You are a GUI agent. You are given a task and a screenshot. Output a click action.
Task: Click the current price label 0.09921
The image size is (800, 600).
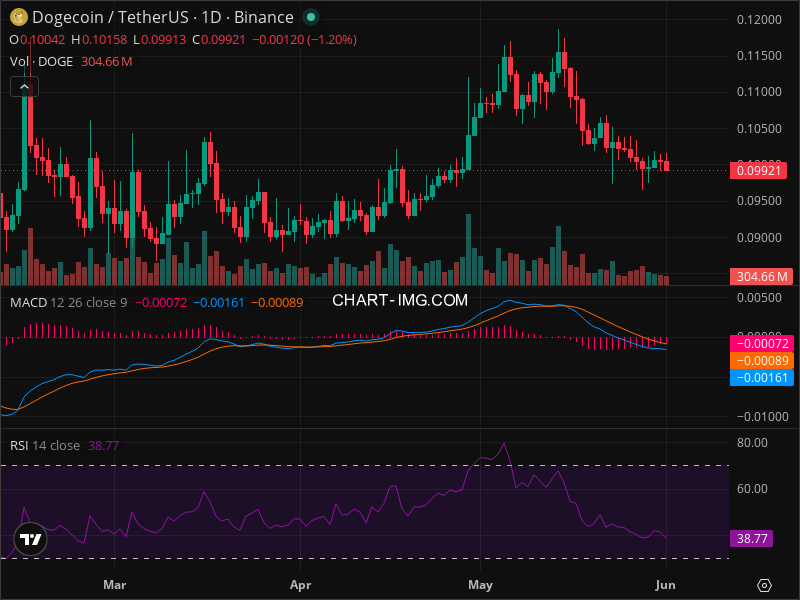point(758,170)
